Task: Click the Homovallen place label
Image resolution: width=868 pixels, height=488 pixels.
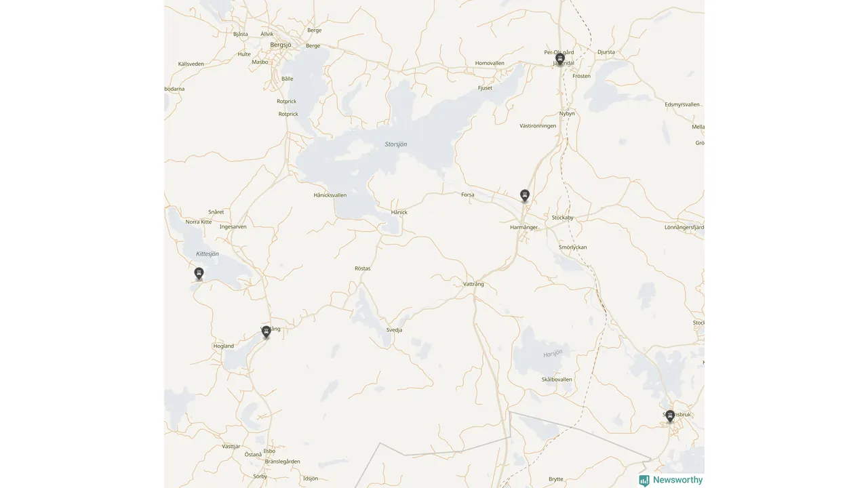Action: point(490,63)
